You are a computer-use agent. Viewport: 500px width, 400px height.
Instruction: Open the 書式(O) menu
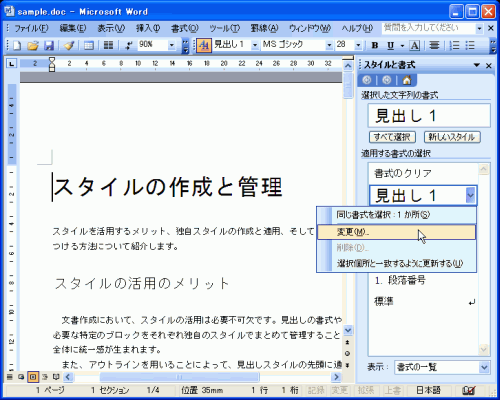point(184,28)
